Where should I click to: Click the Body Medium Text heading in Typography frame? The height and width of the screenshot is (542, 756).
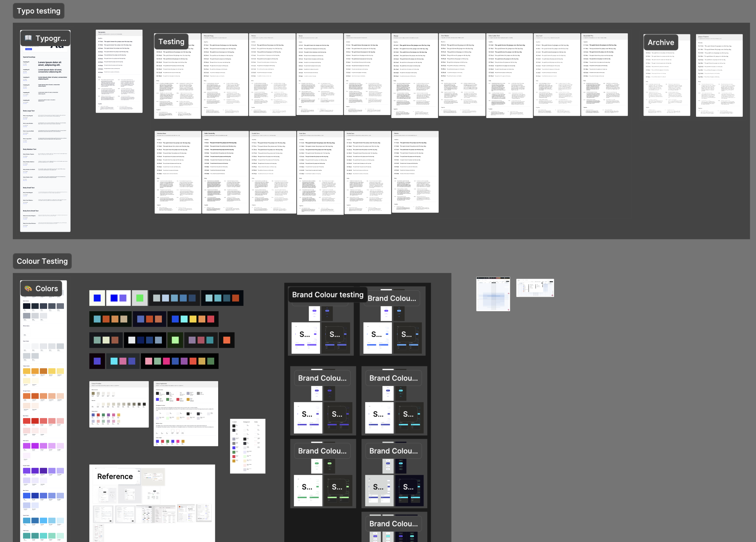30,149
